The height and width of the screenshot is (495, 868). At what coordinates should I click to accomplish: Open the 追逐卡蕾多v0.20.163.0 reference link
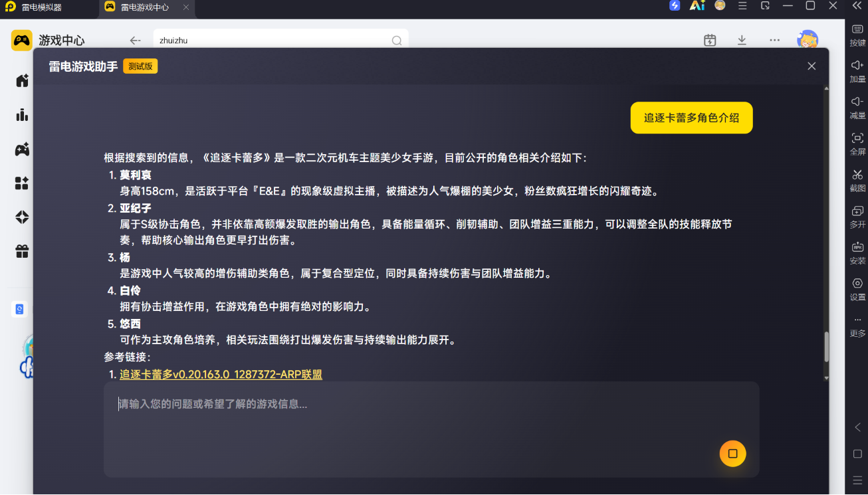click(221, 374)
